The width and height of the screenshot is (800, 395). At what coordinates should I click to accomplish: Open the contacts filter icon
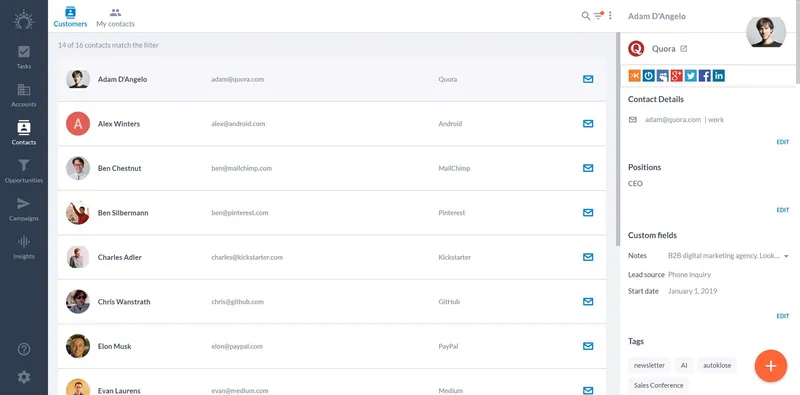click(598, 16)
